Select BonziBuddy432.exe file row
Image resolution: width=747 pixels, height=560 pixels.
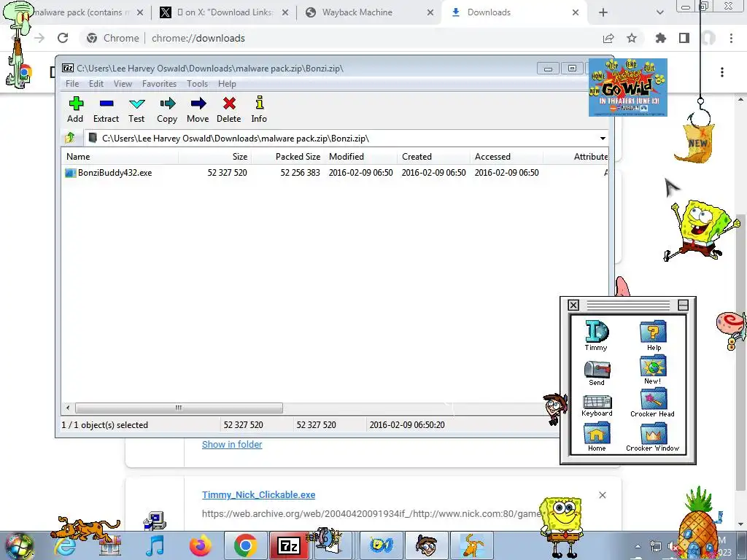click(335, 172)
